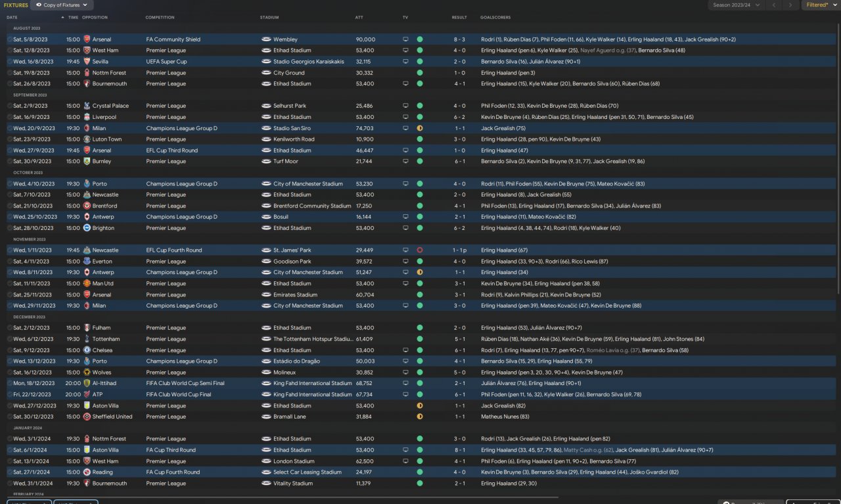Click the Man Utd club crest
The height and width of the screenshot is (504, 841).
click(x=87, y=284)
